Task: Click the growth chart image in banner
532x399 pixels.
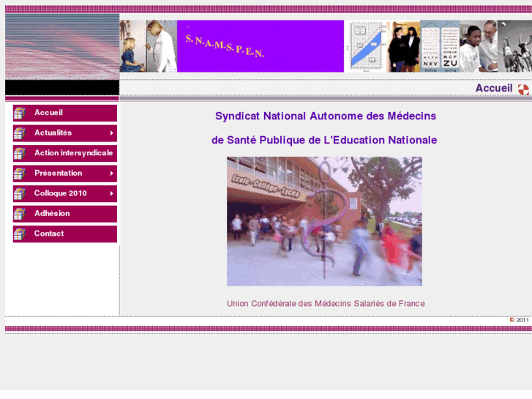Action: (x=367, y=46)
